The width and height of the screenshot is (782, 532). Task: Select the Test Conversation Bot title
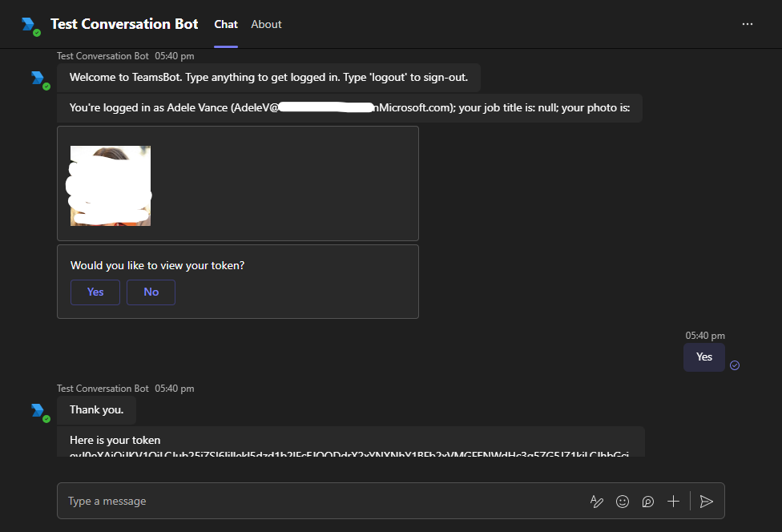pos(124,24)
